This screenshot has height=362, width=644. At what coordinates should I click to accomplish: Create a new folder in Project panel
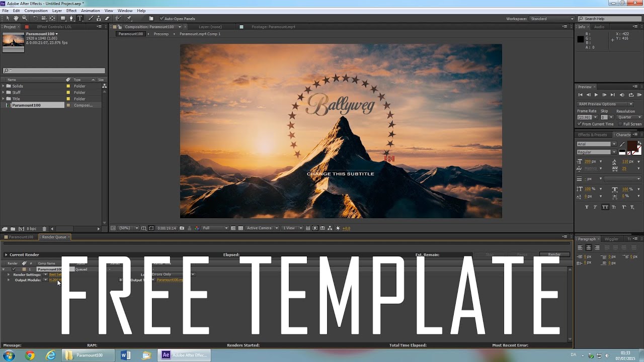coord(13,229)
